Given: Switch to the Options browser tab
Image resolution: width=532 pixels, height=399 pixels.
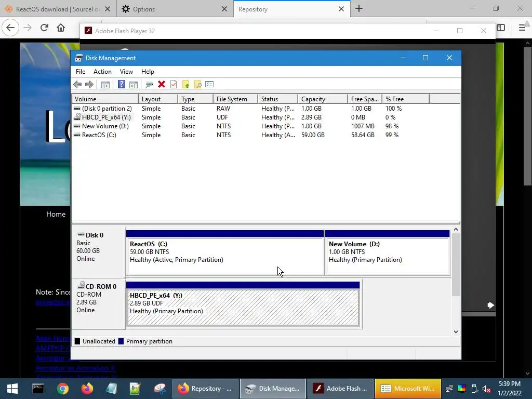Looking at the screenshot, I should [x=175, y=9].
